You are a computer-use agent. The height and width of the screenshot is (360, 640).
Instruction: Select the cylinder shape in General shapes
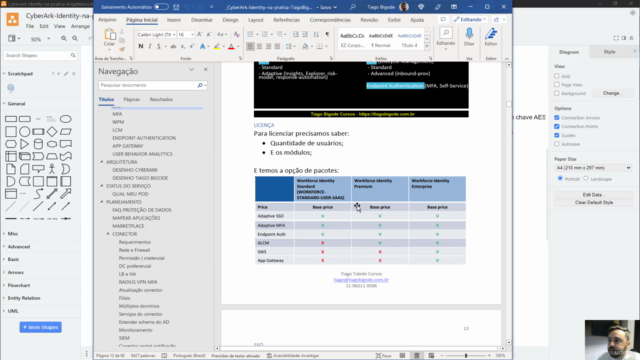38,144
